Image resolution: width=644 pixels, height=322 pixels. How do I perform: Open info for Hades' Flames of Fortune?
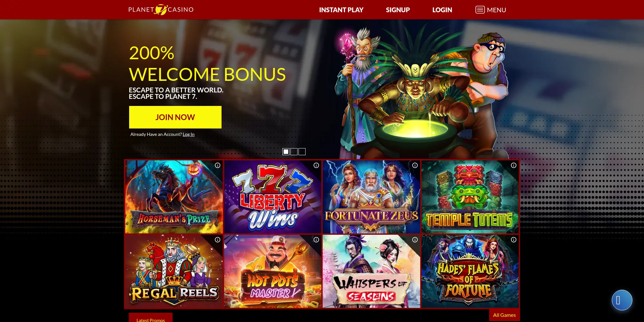(514, 240)
